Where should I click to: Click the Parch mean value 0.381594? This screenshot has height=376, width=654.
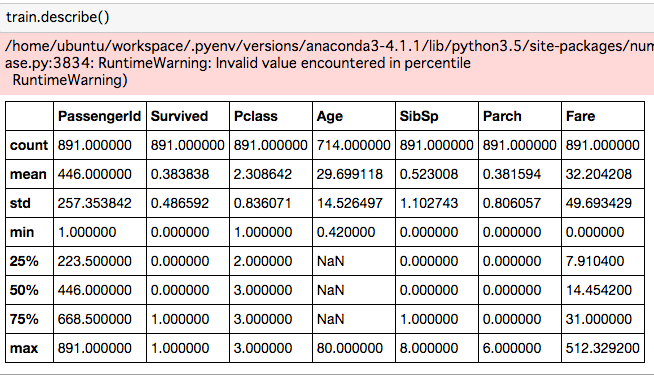pos(512,174)
